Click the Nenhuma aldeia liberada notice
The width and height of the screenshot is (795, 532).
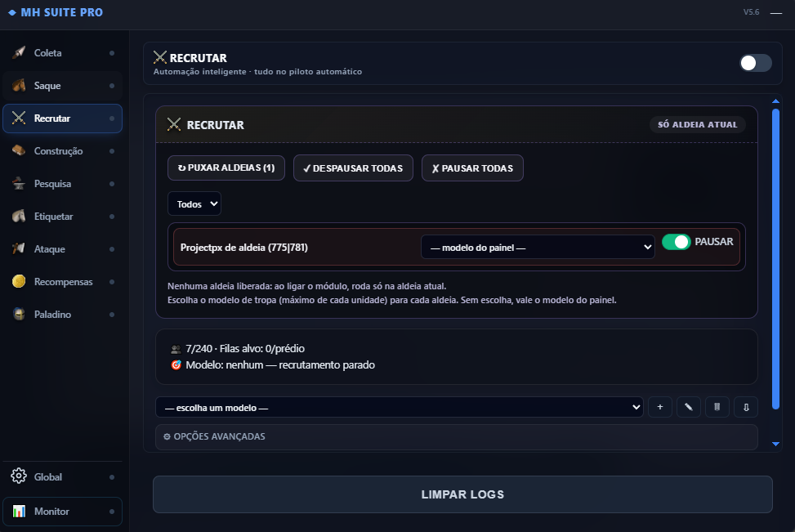306,286
